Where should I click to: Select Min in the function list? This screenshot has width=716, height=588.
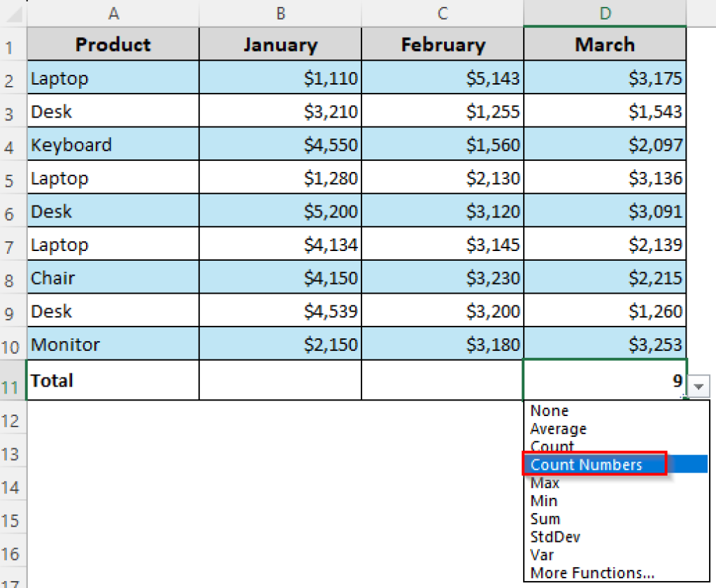click(543, 501)
